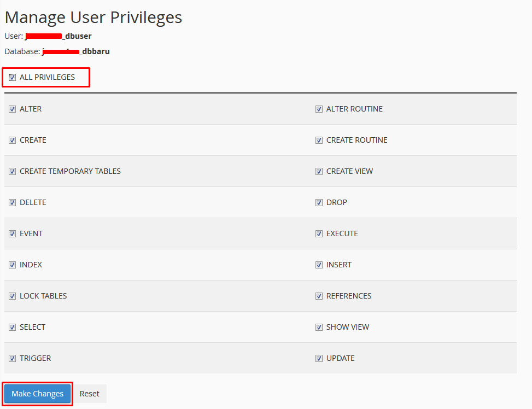532x409 pixels.
Task: Uncheck the EXECUTE privilege checkbox
Action: (319, 234)
